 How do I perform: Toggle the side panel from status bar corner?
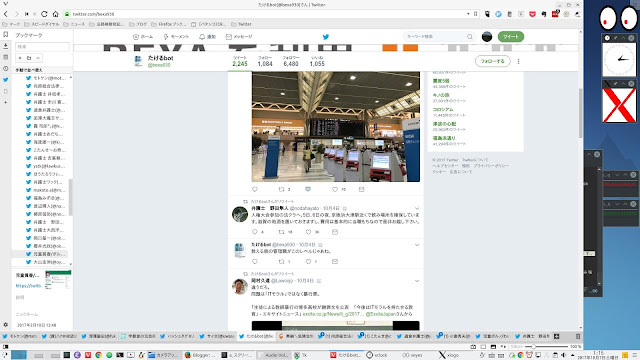point(6,347)
